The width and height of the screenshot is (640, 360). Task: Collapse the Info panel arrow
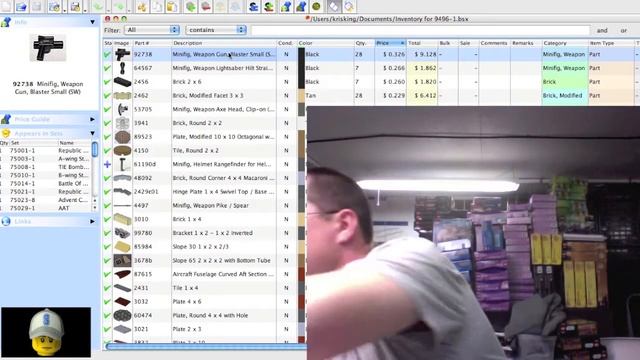(93, 22)
